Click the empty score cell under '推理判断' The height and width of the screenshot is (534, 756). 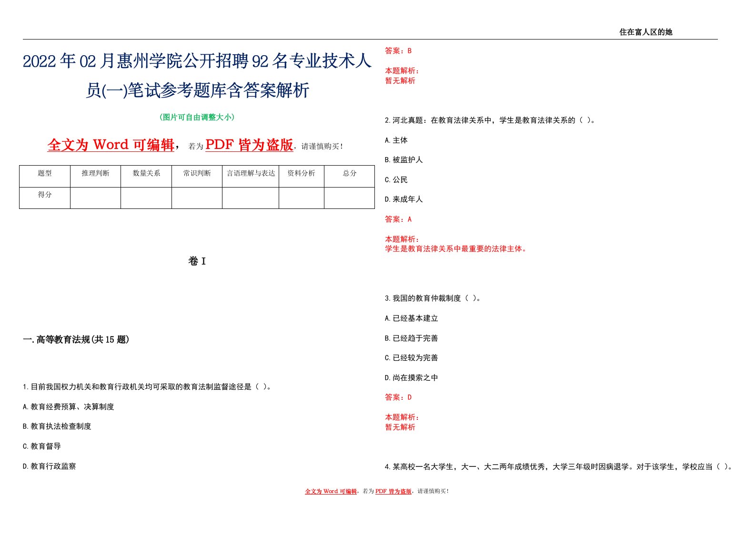click(x=95, y=198)
